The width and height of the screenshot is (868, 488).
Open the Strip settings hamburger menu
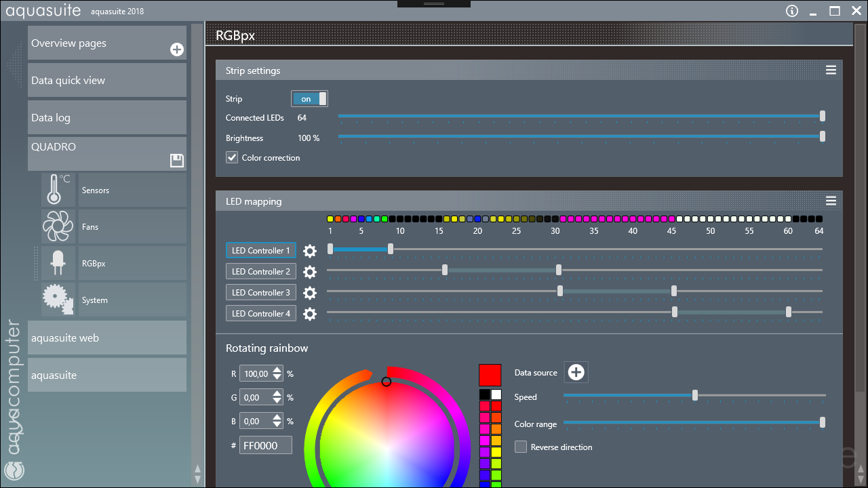(x=831, y=70)
